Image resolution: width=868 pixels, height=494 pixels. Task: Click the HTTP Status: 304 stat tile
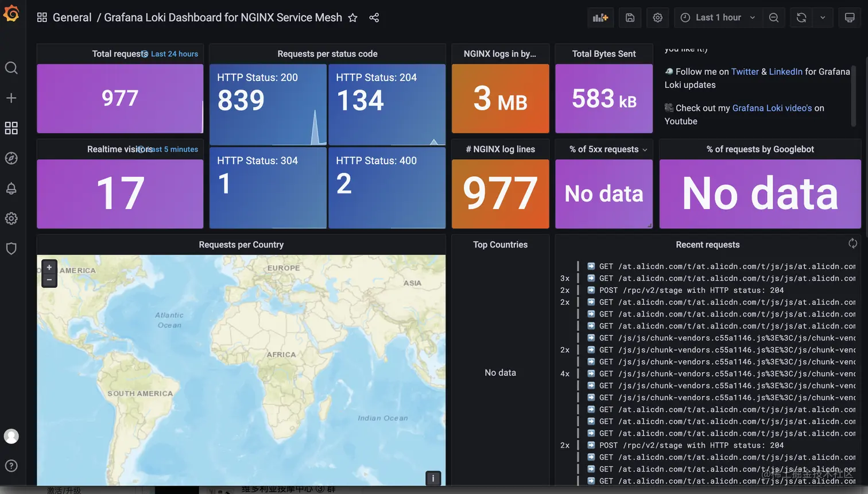click(268, 188)
